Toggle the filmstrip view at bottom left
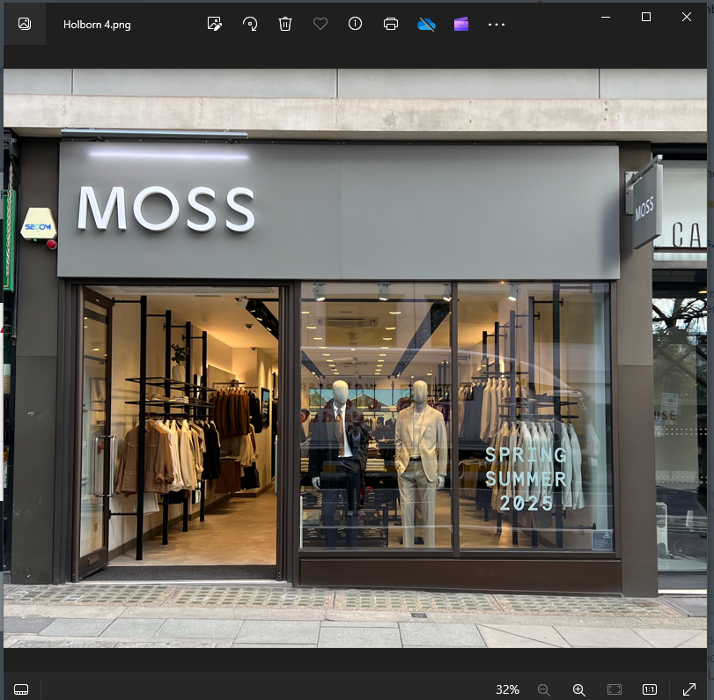 (x=21, y=689)
